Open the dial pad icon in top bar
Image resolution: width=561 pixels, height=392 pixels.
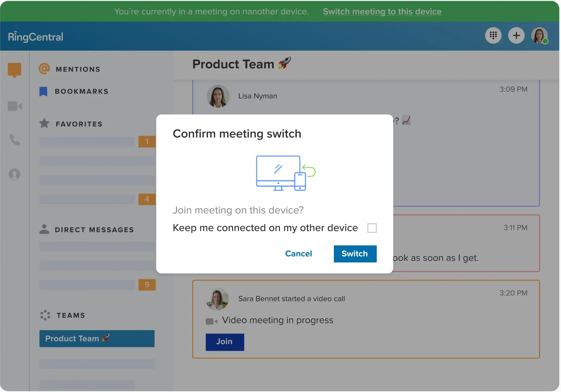(493, 35)
